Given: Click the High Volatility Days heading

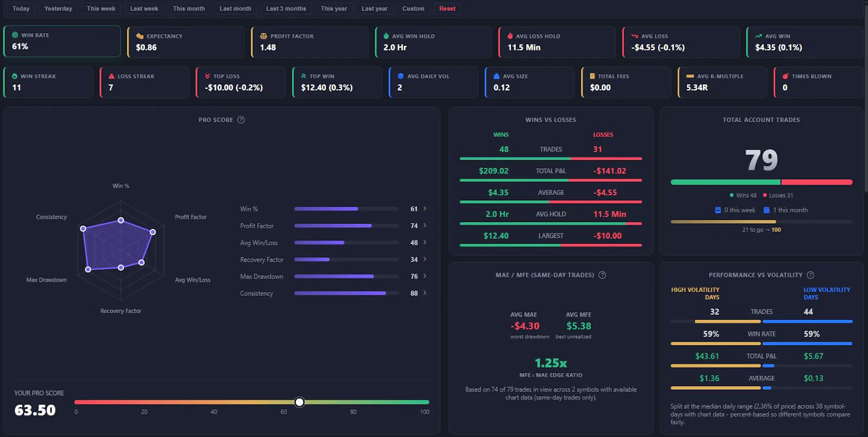Looking at the screenshot, I should click(695, 293).
